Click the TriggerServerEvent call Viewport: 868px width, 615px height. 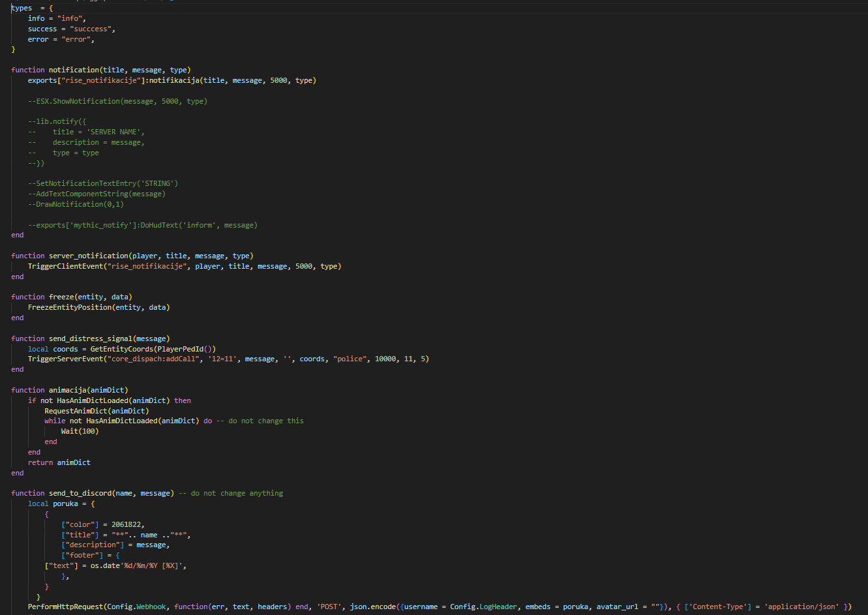(228, 359)
